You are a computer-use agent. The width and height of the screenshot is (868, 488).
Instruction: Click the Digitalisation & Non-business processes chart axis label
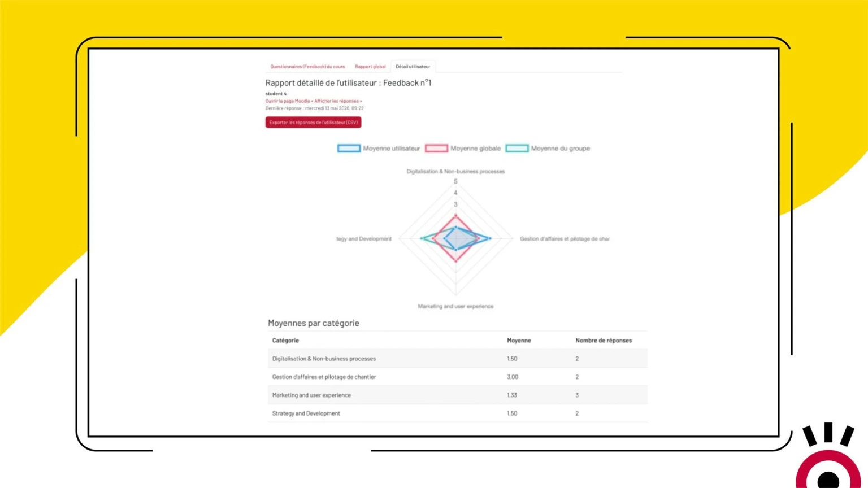455,171
